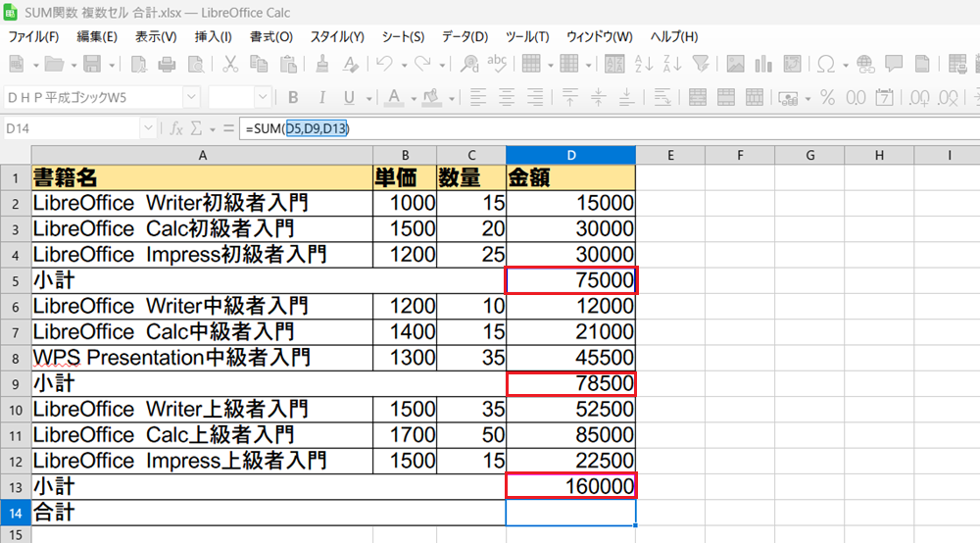Insert hyperlink globe icon
The width and height of the screenshot is (980, 543).
click(865, 64)
